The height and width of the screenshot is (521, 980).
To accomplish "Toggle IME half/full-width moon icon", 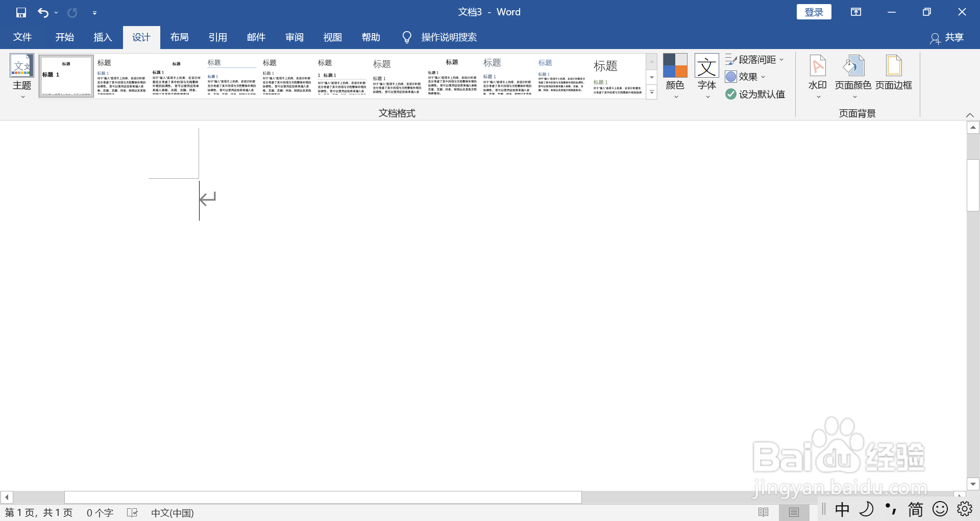I will 866,509.
